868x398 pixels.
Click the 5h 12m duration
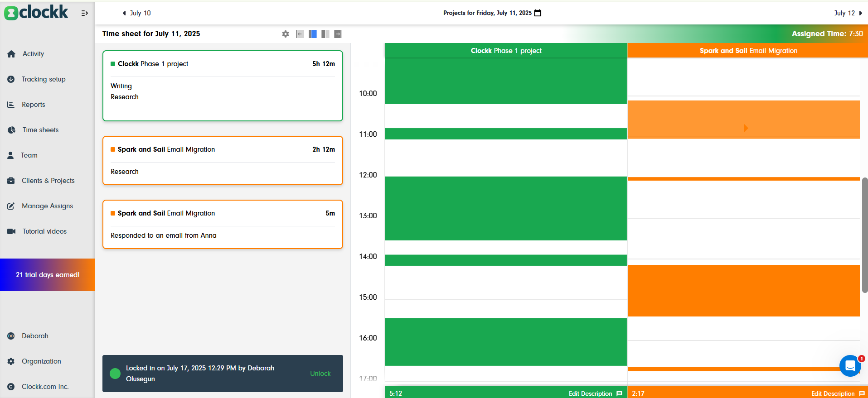324,64
